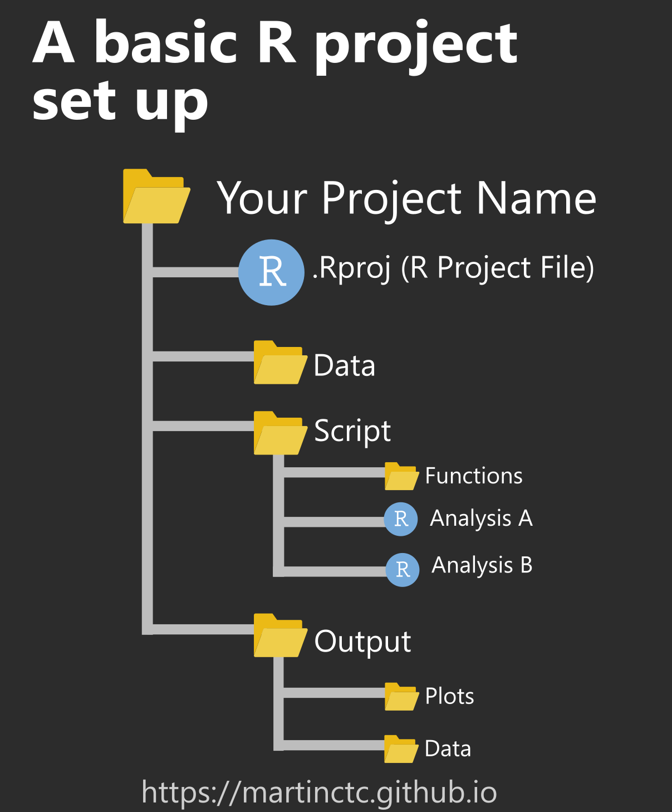This screenshot has width=672, height=812.
Task: Click the A basic R project set up title
Action: [x=276, y=70]
